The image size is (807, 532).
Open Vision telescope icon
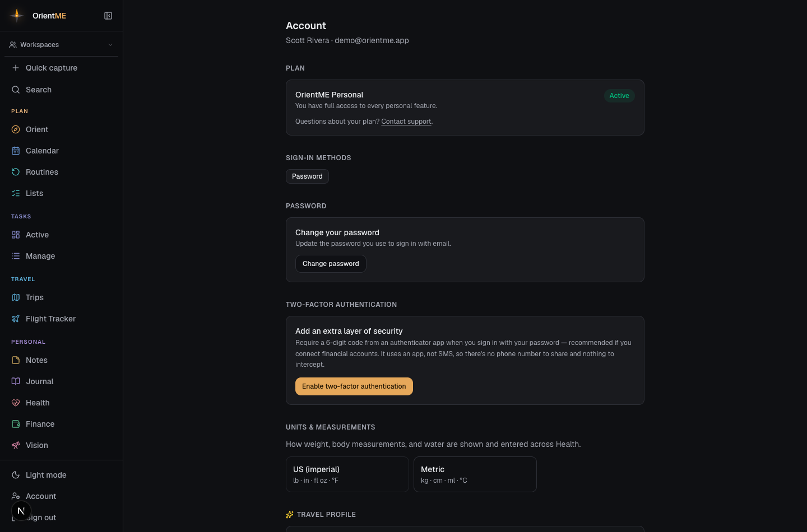[16, 445]
